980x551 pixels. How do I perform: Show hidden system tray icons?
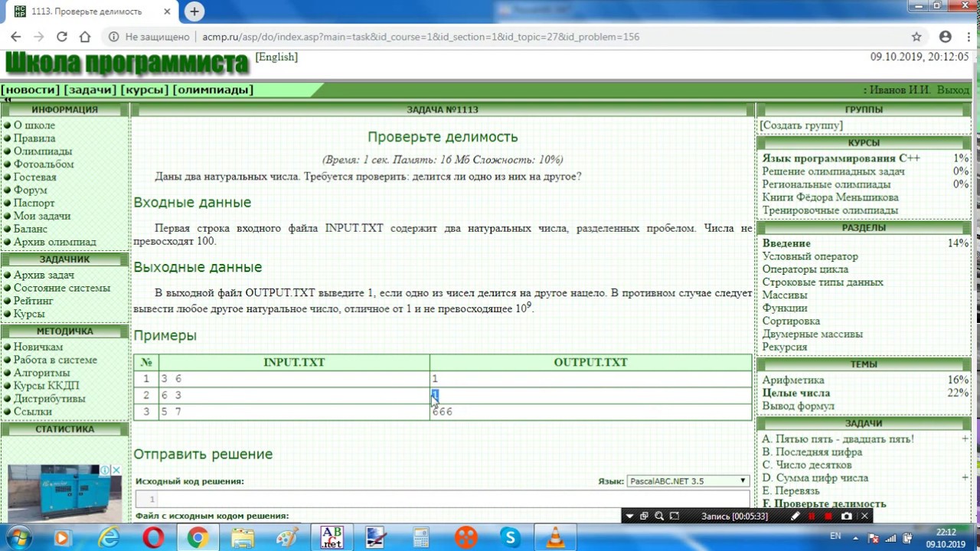point(857,536)
